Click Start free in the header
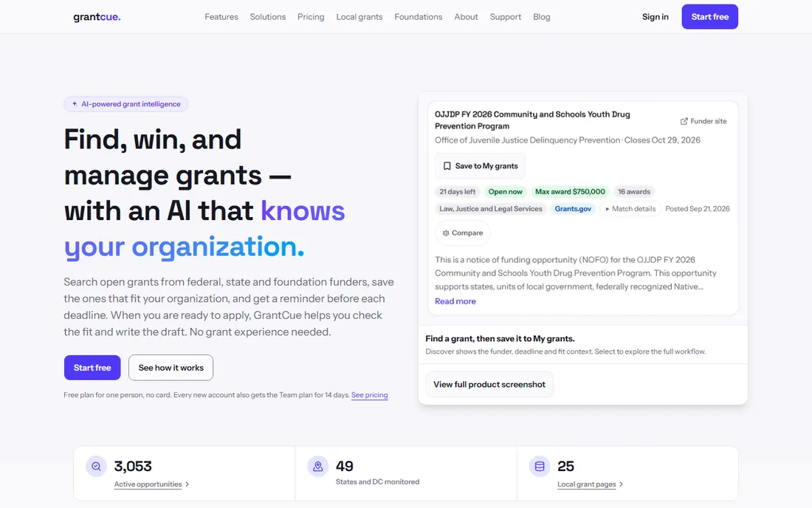 [x=709, y=16]
